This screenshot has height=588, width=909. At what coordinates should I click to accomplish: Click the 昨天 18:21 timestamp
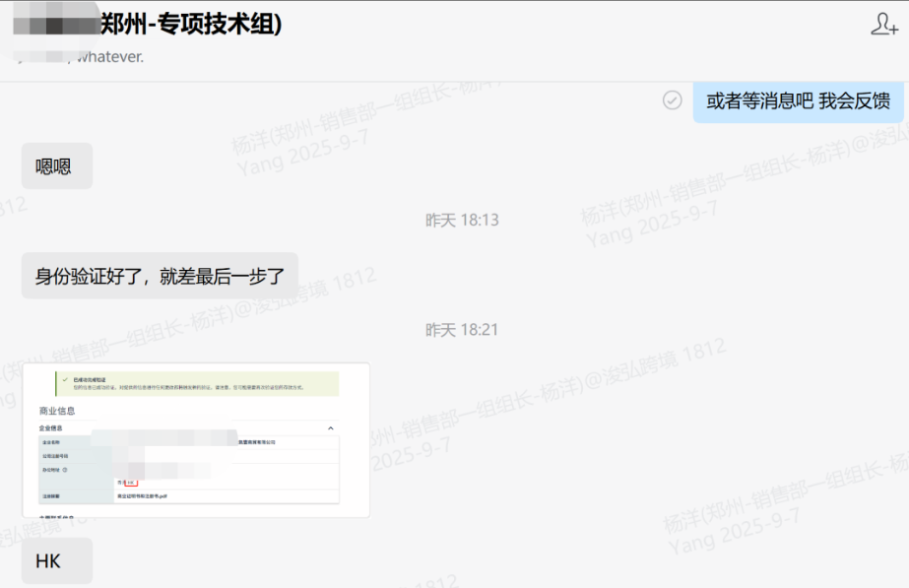pos(462,329)
